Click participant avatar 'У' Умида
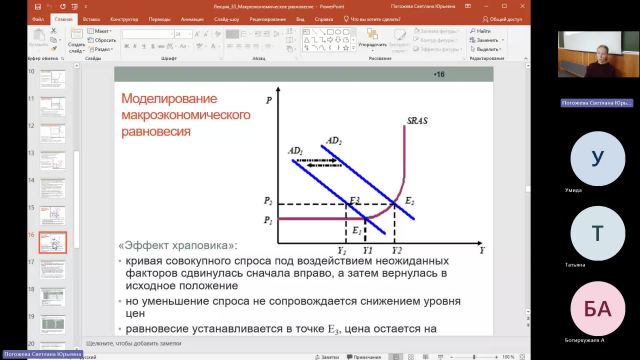 [597, 159]
